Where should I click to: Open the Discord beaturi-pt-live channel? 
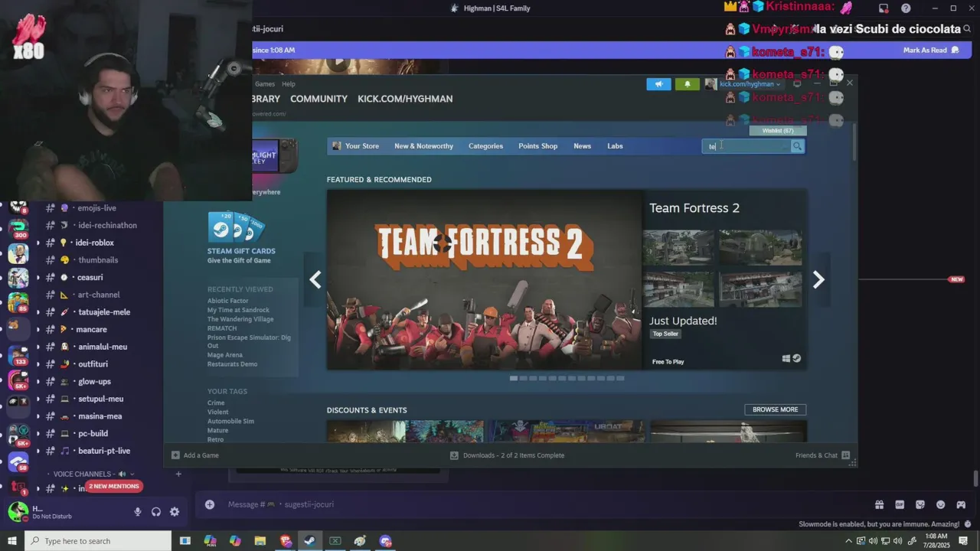(x=104, y=451)
